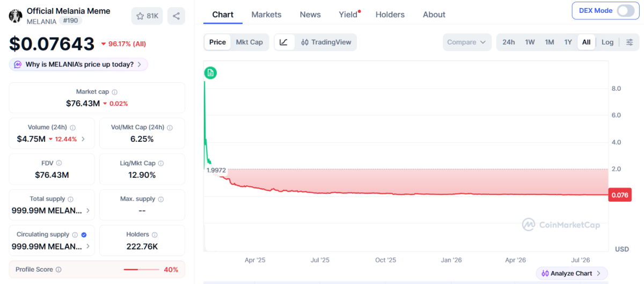644x284 pixels.
Task: Set chart range to All
Action: coord(587,42)
